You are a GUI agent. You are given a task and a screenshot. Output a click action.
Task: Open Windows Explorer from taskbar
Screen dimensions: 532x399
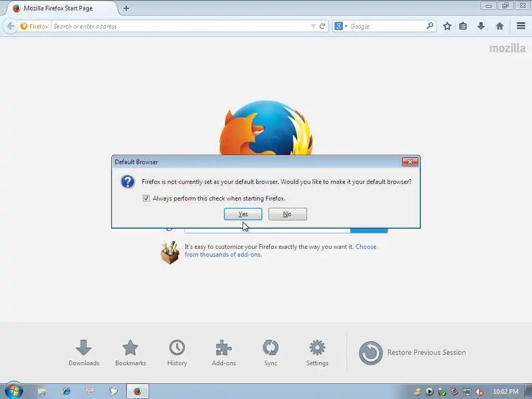42,392
